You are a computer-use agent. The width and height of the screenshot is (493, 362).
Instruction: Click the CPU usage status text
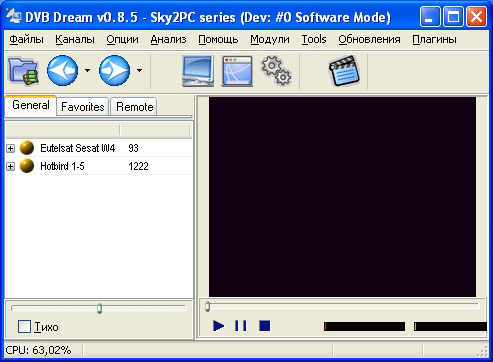(x=38, y=350)
